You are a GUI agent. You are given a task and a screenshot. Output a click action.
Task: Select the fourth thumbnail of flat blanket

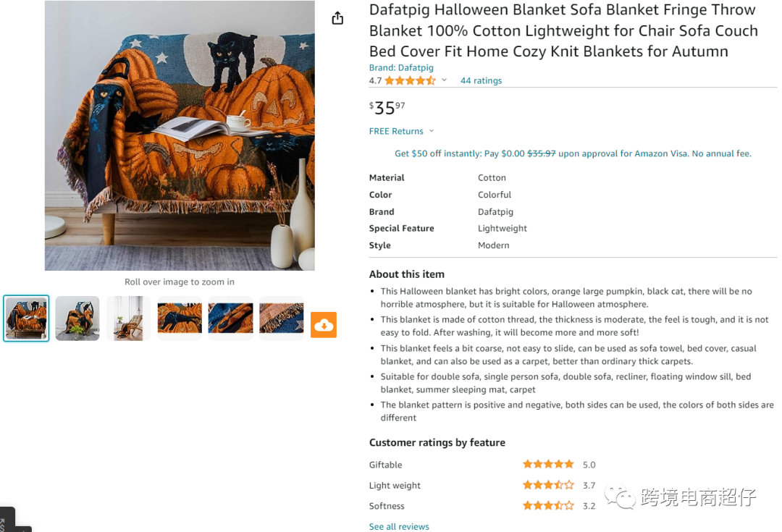(x=180, y=318)
